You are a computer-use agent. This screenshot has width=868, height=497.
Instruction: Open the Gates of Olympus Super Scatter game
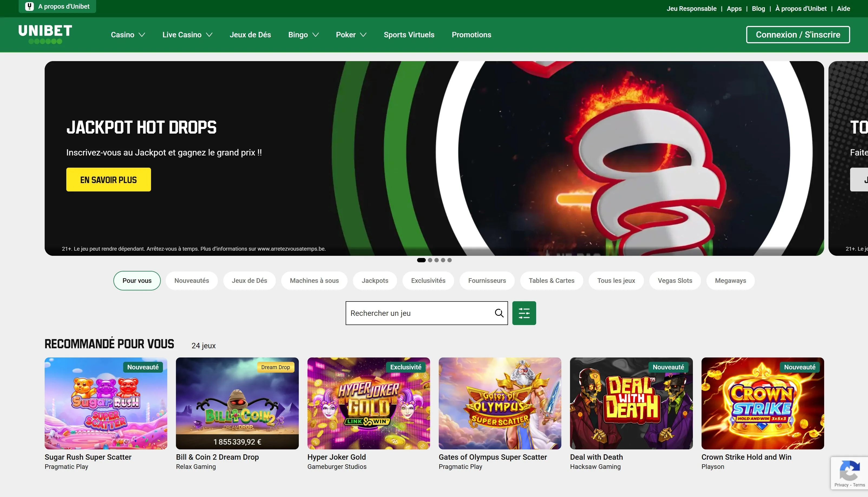tap(500, 403)
